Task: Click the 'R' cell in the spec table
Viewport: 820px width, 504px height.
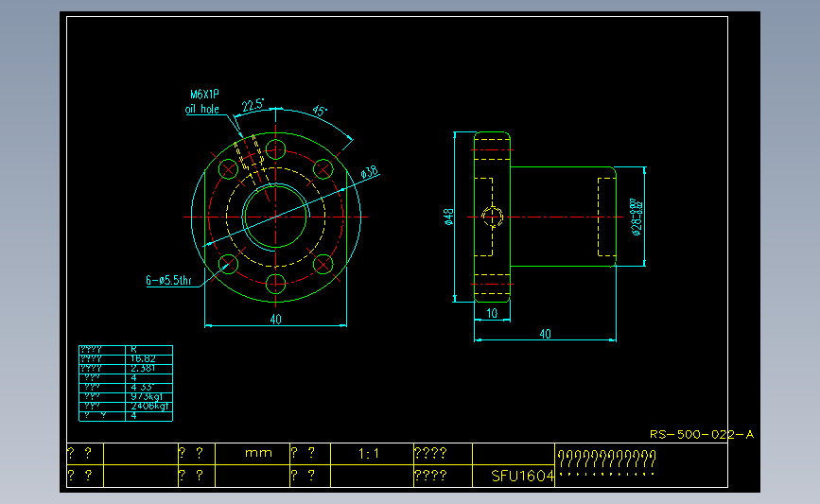Action: tap(148, 349)
